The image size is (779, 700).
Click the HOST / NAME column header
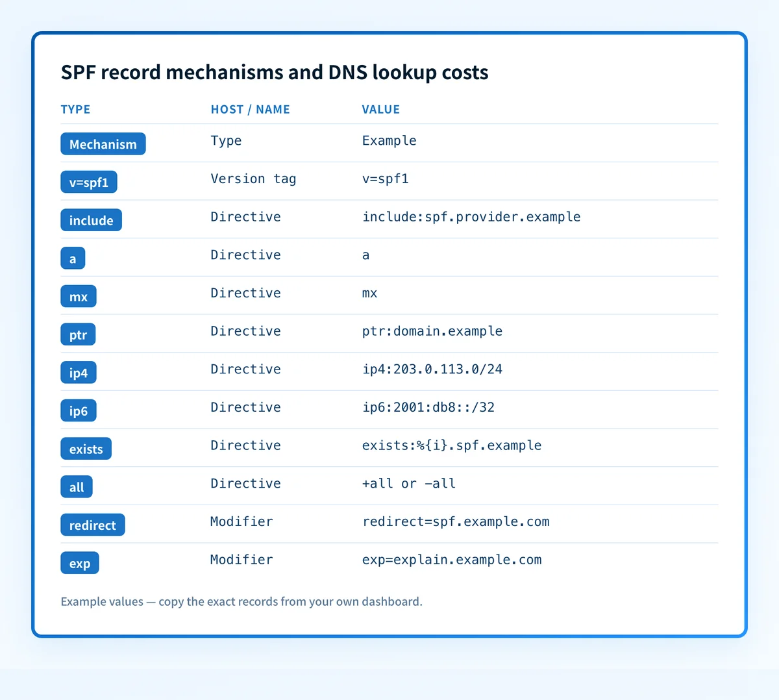coord(251,109)
